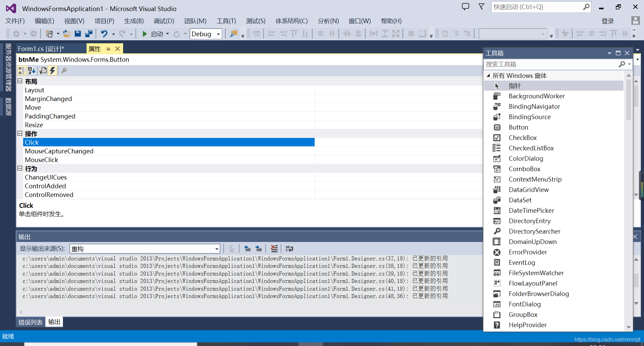The height and width of the screenshot is (346, 644).
Task: Click the Save All toolbar icon
Action: click(x=89, y=34)
